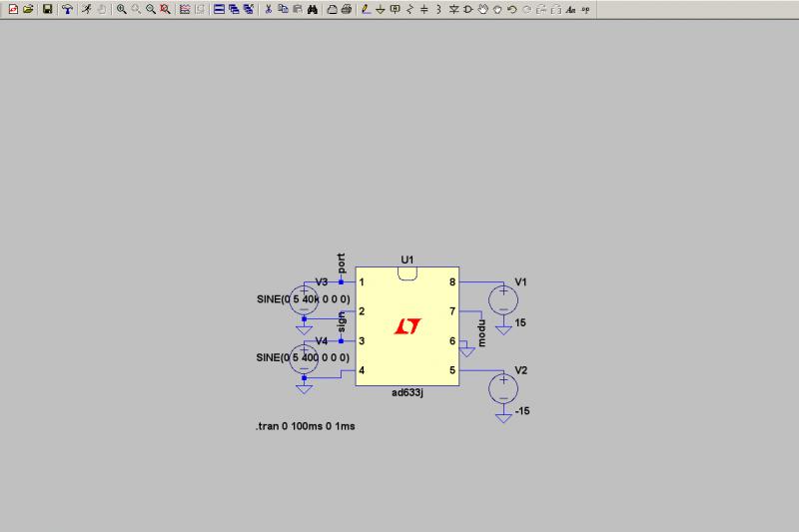Image resolution: width=799 pixels, height=532 pixels.
Task: Click the U1 reference designator
Action: point(407,260)
